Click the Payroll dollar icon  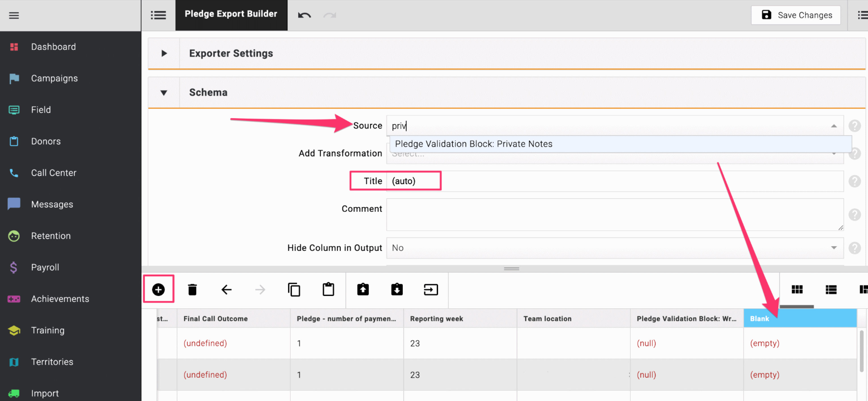14,267
